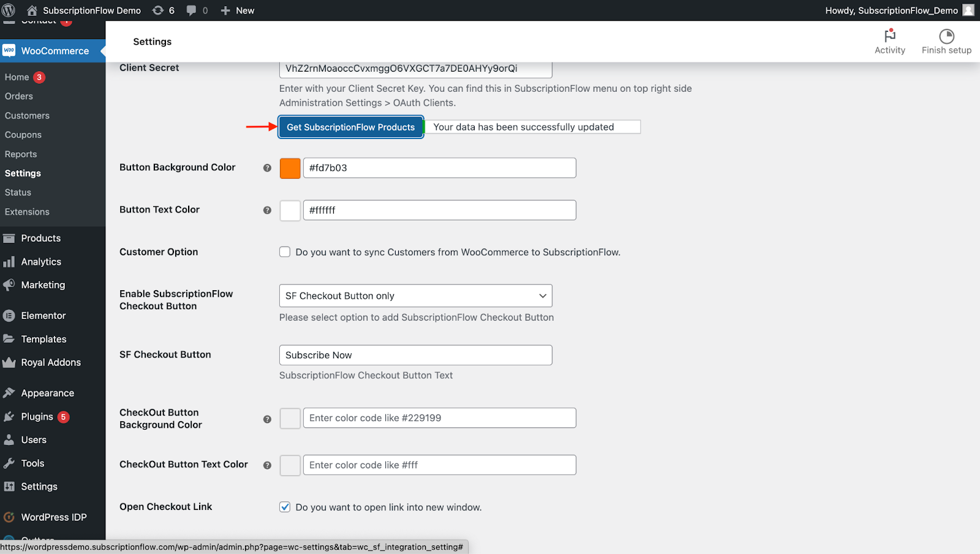Click the sidebar Settings sliders icon

(x=9, y=487)
